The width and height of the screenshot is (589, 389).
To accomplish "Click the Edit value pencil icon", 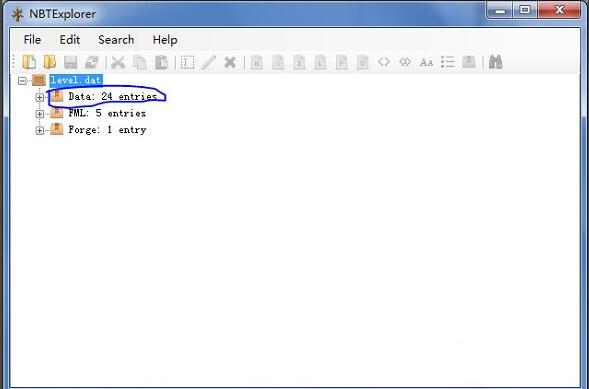I will pos(208,62).
